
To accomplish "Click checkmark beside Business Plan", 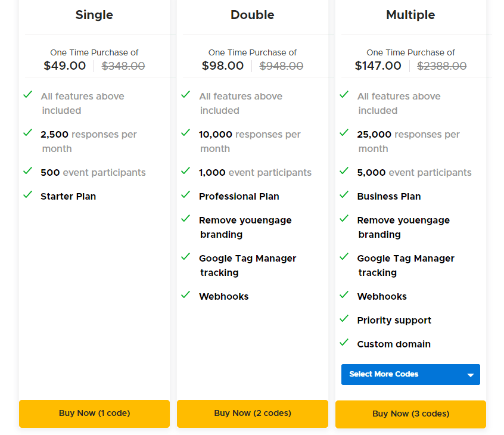I will (344, 195).
